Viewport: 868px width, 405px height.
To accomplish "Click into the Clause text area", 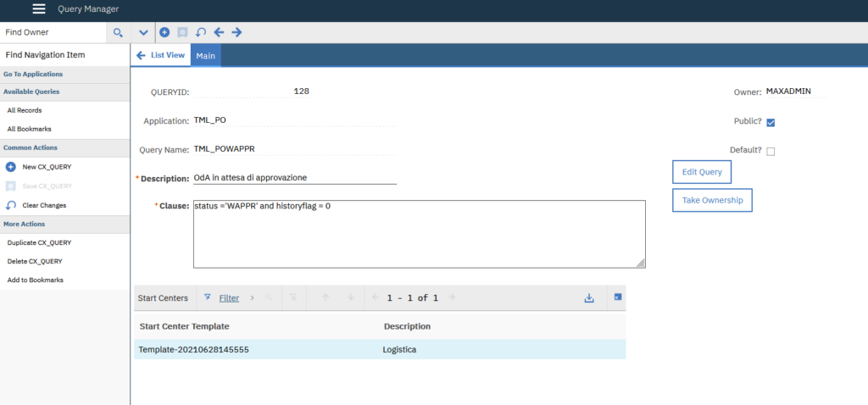I will point(419,234).
